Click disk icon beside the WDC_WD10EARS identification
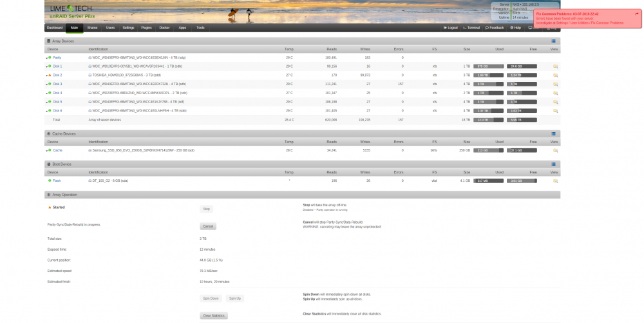Viewport: 644px width, 323px height. [90, 66]
